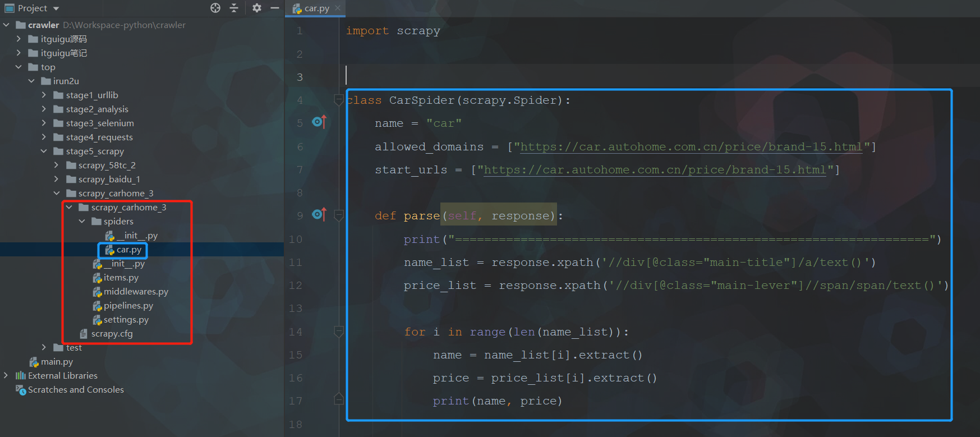Screen dimensions: 980x437
Task: Fold the CarSpider class at line 4
Action: pyautogui.click(x=338, y=100)
